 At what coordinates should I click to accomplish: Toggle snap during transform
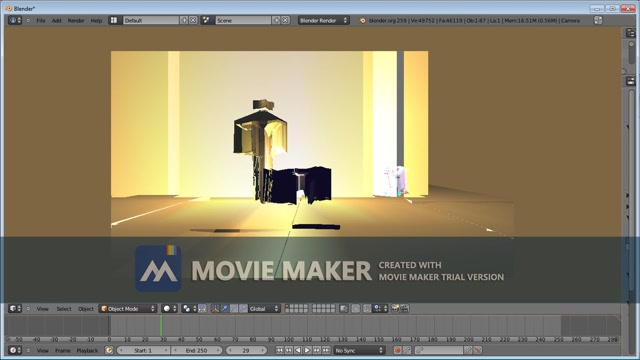(x=367, y=309)
